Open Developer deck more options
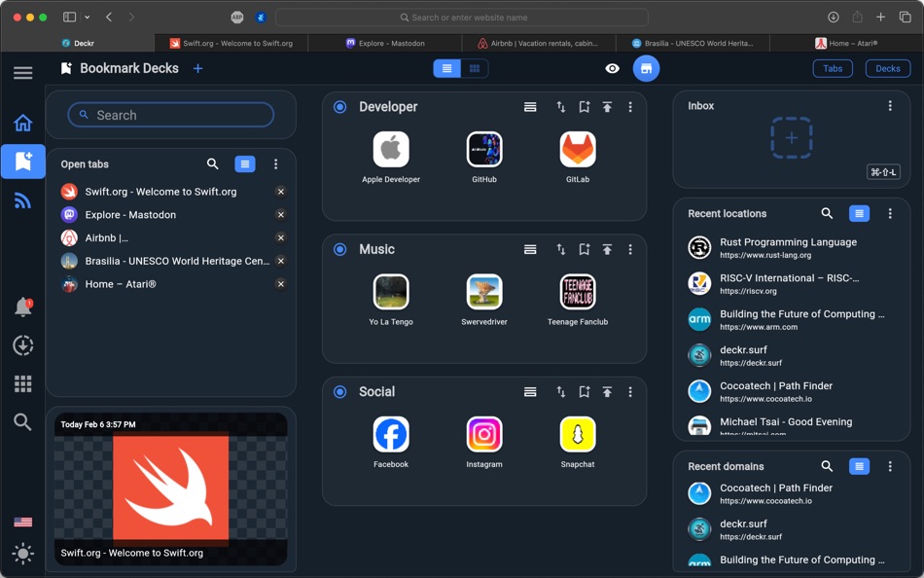 [630, 107]
